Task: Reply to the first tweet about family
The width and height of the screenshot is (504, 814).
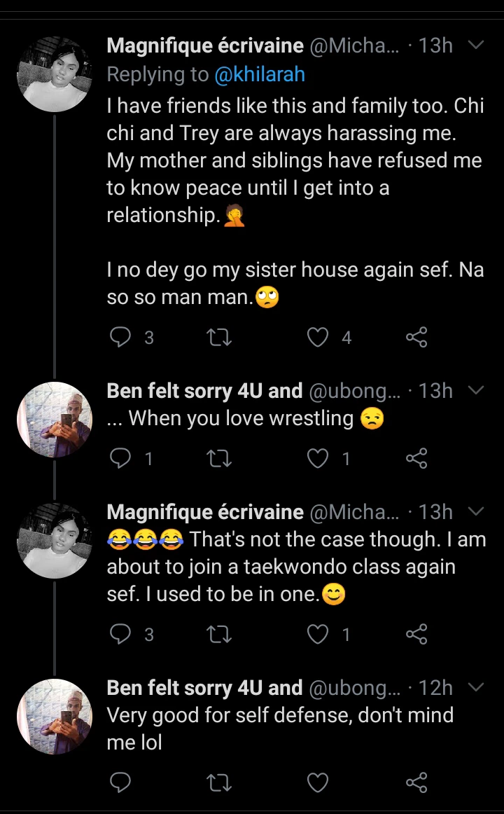Action: 122,338
